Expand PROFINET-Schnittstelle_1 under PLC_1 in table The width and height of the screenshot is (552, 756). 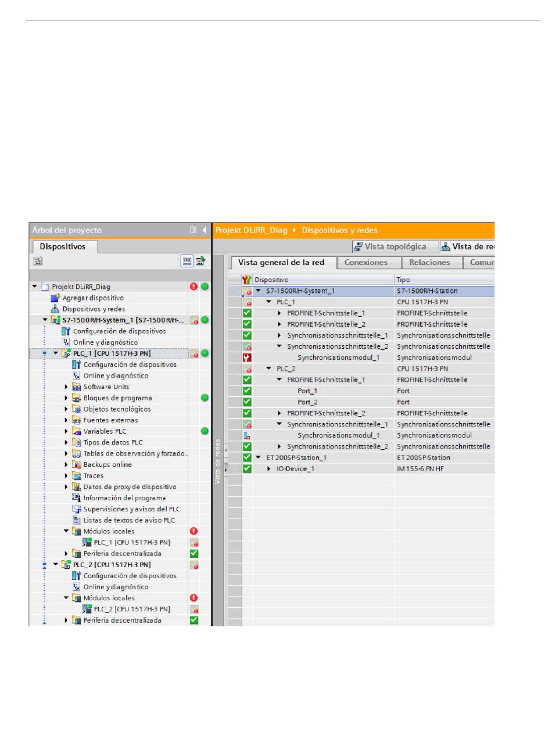[279, 313]
